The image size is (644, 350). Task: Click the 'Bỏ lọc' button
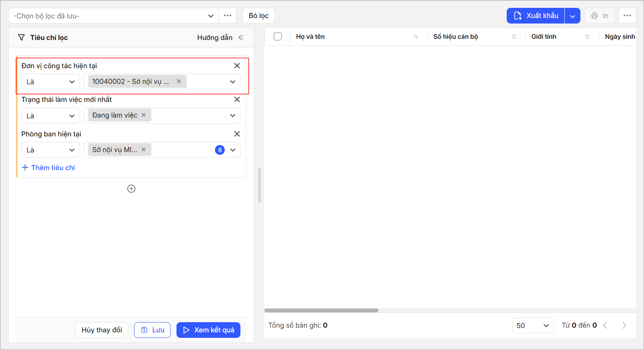(x=258, y=16)
